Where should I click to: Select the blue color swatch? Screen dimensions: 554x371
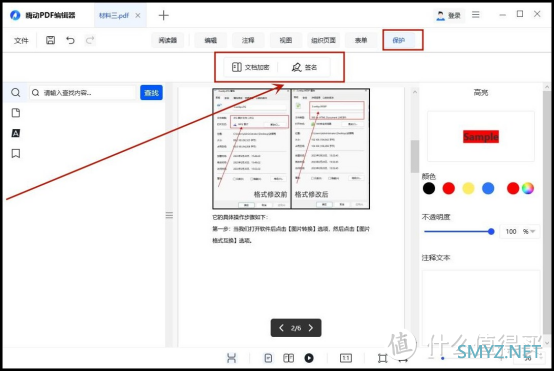coord(488,188)
